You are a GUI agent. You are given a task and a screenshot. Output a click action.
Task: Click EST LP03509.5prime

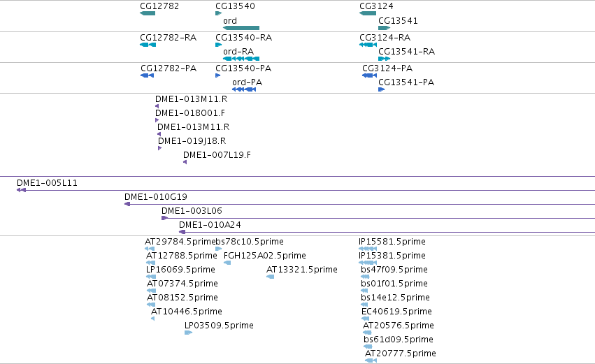click(x=188, y=333)
